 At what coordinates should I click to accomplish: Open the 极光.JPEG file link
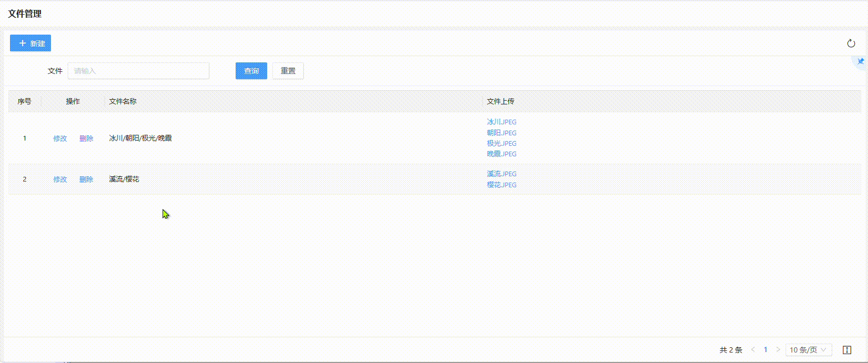pyautogui.click(x=501, y=143)
